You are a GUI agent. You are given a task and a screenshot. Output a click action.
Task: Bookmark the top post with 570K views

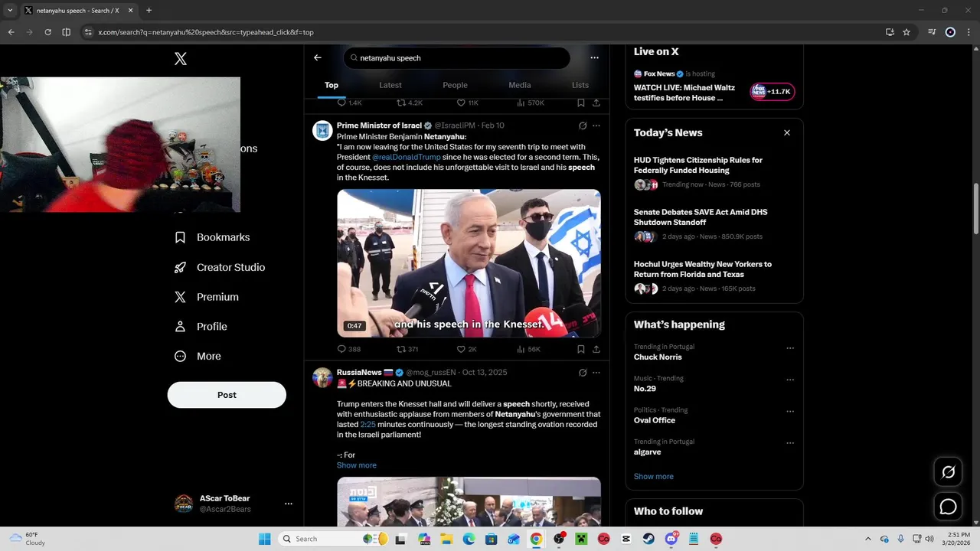tap(581, 103)
